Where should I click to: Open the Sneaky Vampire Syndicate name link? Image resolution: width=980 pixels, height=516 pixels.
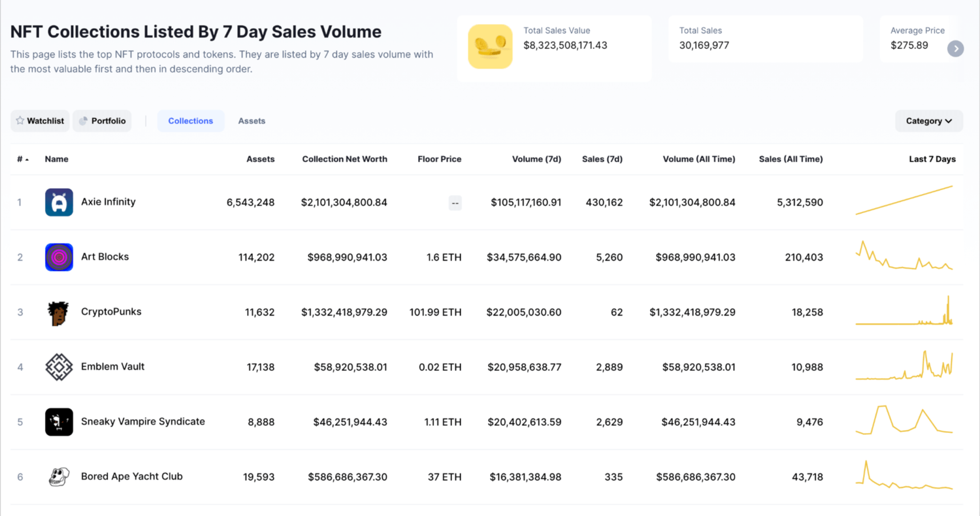click(x=143, y=421)
